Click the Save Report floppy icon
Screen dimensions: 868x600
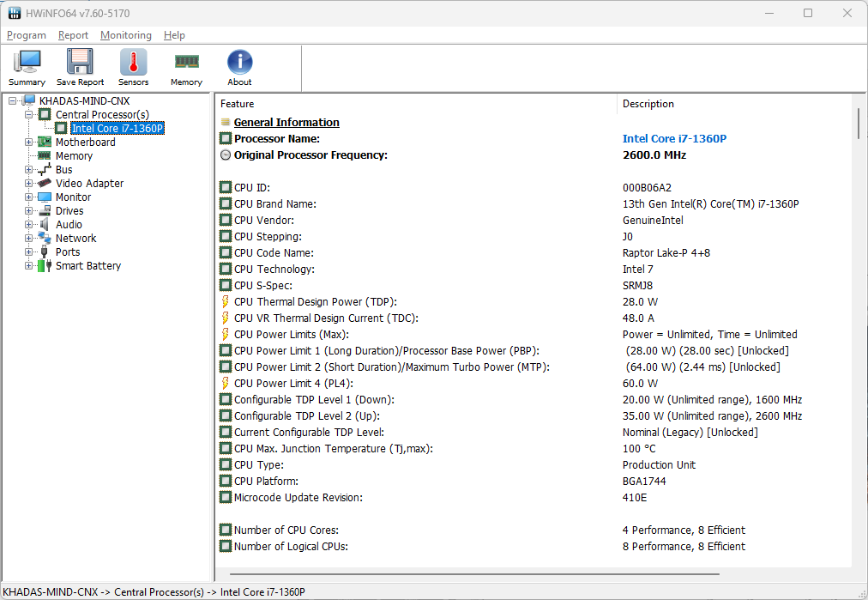(x=80, y=62)
